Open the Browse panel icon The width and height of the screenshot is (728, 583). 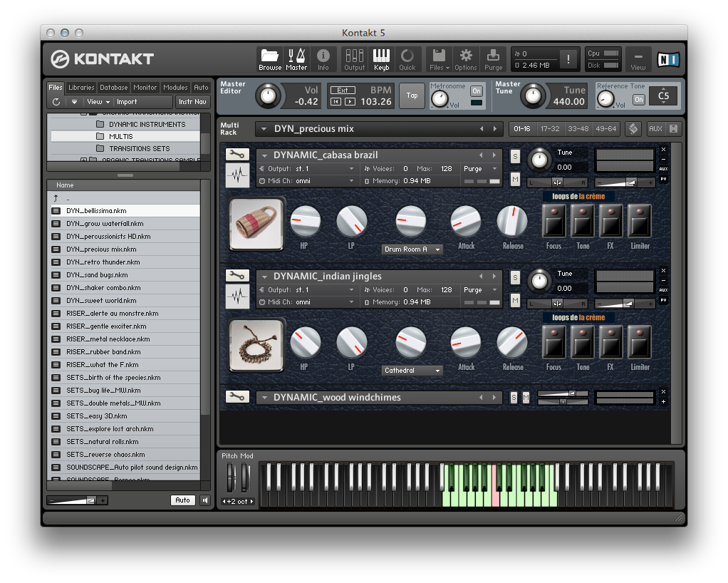270,59
